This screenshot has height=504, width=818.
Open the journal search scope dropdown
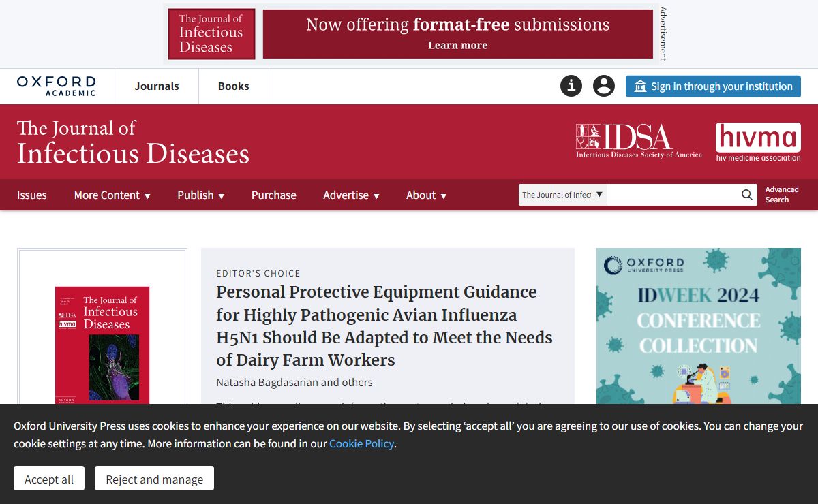(x=563, y=195)
